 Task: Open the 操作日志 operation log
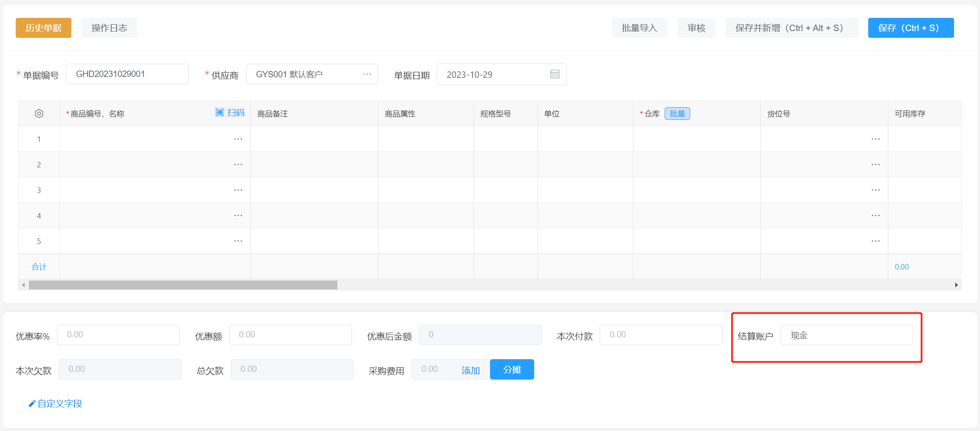click(x=109, y=28)
